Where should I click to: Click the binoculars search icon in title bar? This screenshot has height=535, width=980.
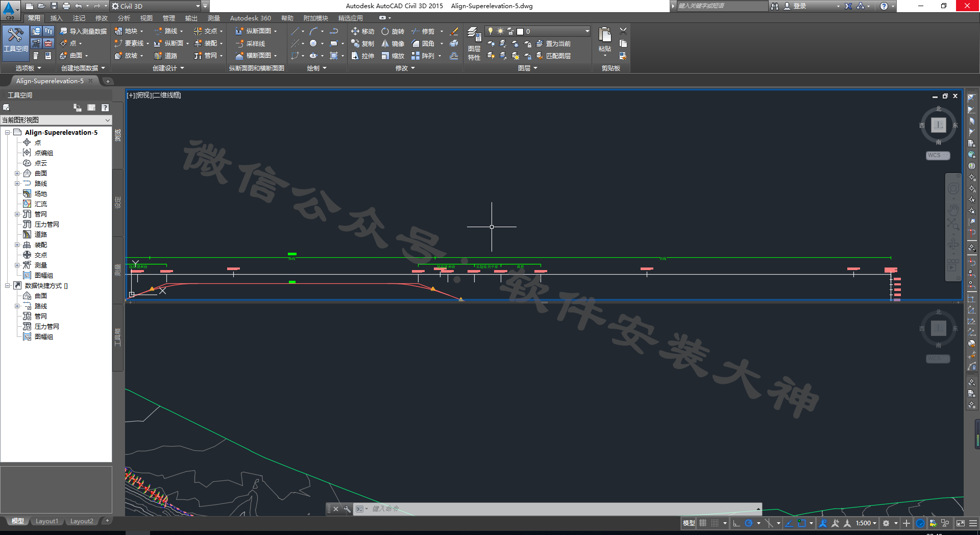coord(775,6)
